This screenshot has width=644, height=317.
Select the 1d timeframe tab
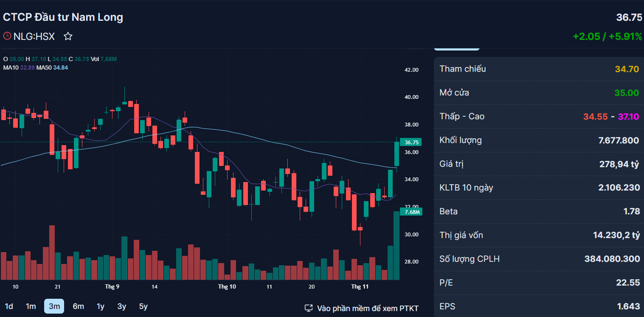coord(9,306)
